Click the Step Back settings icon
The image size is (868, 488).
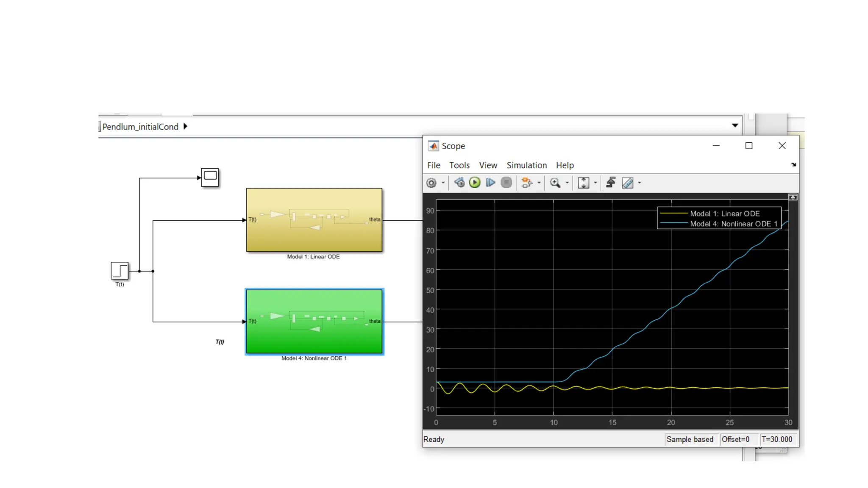(x=459, y=183)
